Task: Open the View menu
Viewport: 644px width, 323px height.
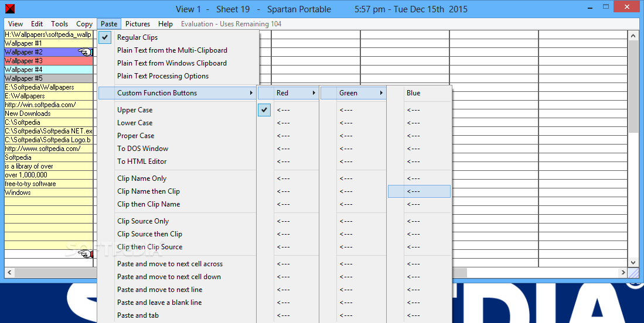Action: [16, 24]
